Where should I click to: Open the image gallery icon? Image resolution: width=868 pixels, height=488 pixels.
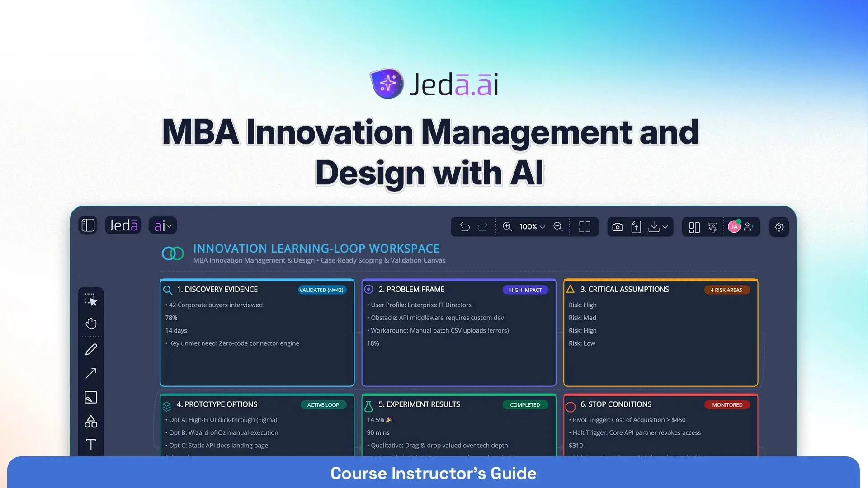pos(712,227)
